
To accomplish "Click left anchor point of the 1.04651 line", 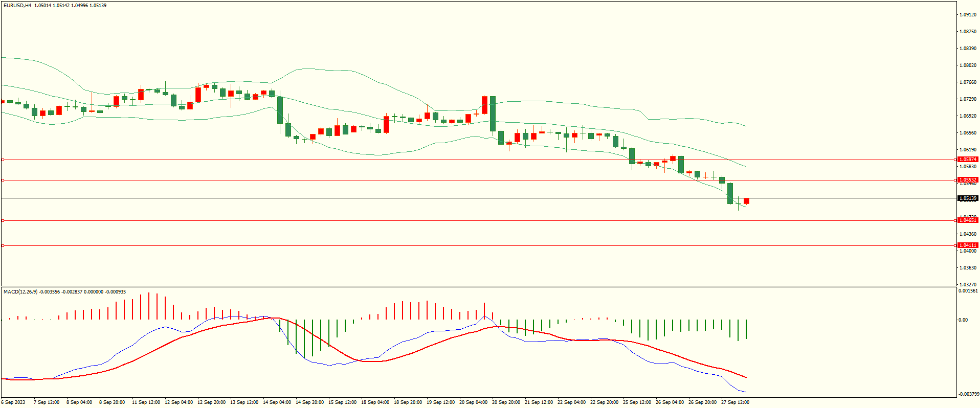I will [x=3, y=221].
